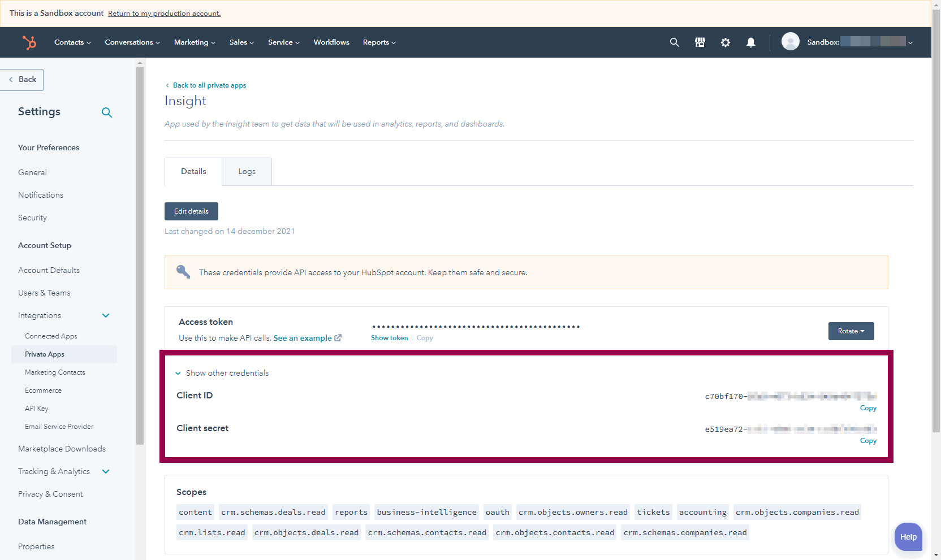Switch to the Logs tab

(247, 172)
